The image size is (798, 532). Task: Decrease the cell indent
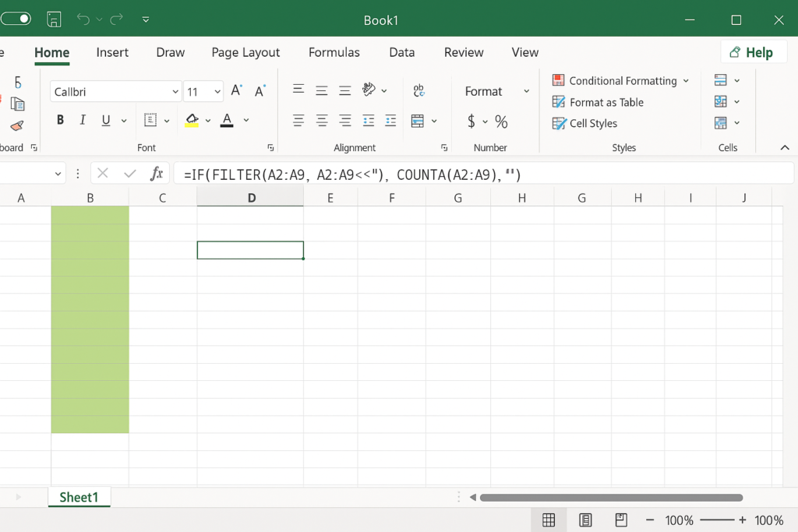pos(369,121)
